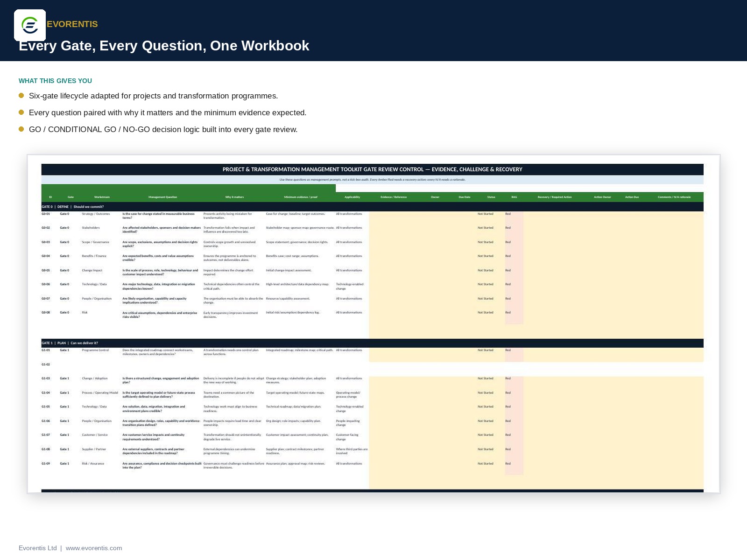The height and width of the screenshot is (560, 747).
Task: Click the GO / CONDITIONAL GO / NO-GO bullet
Action: (163, 129)
